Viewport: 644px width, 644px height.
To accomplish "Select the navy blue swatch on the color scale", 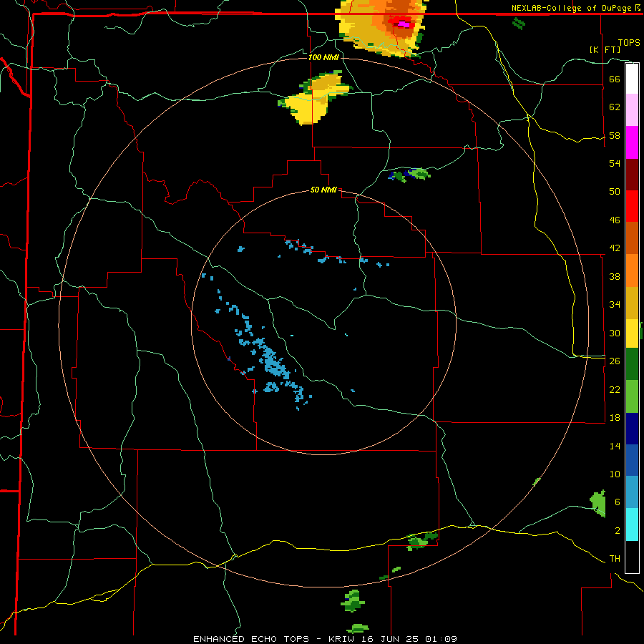I will (632, 429).
